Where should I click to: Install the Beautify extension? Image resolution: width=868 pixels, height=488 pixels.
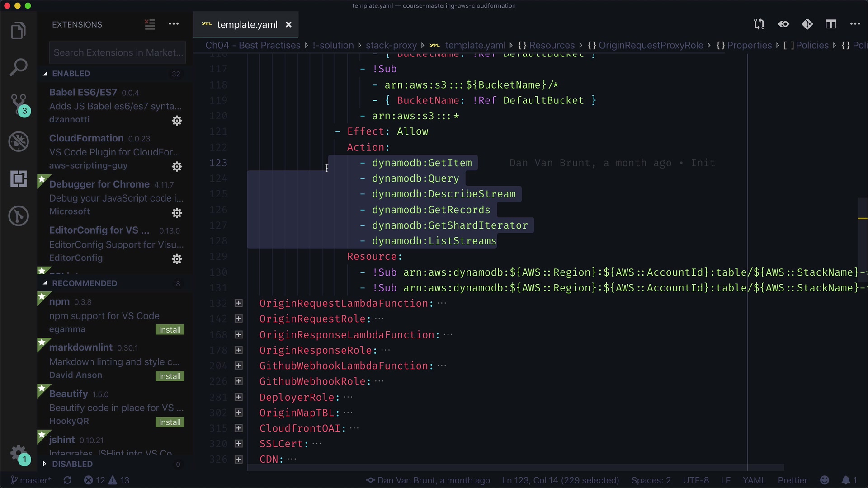point(170,422)
